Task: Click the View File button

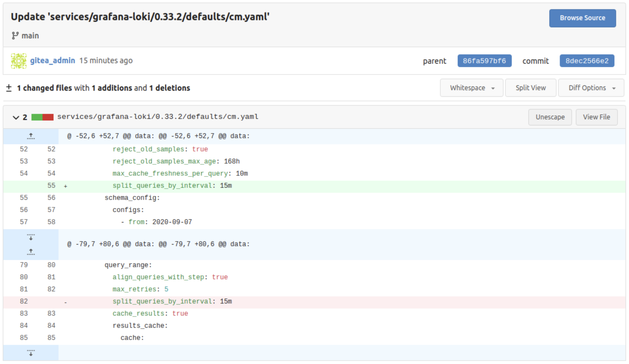Action: pyautogui.click(x=596, y=117)
